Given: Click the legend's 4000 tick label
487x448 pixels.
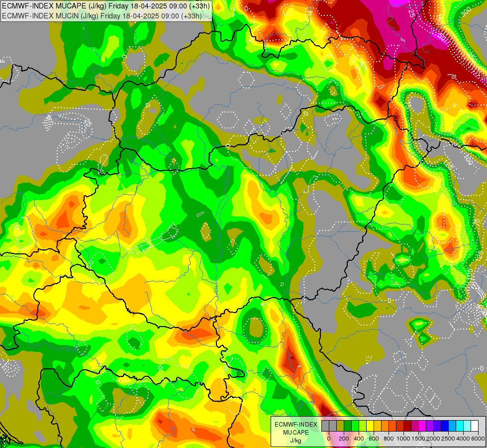Looking at the screenshot, I should click(463, 439).
